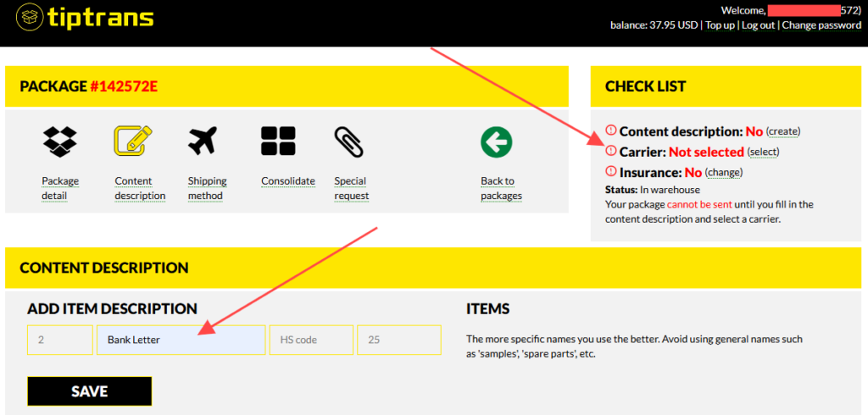Open the Consolidate text link
The height and width of the screenshot is (415, 868).
(288, 181)
